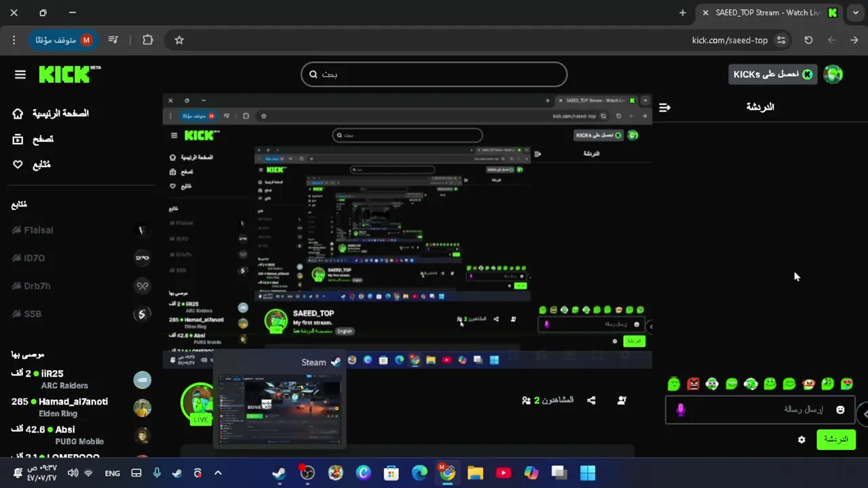Send the closed-eyes happy emote
The image size is (868, 488).
point(789,384)
